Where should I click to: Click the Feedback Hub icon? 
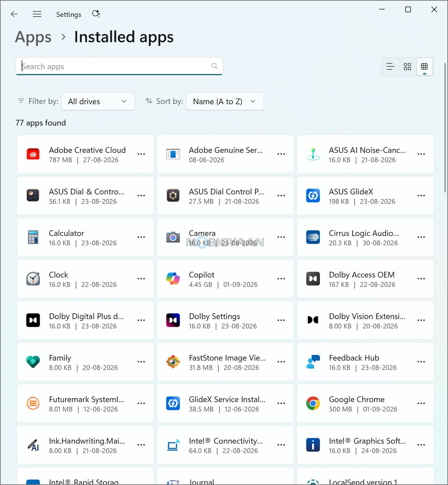coord(313,362)
